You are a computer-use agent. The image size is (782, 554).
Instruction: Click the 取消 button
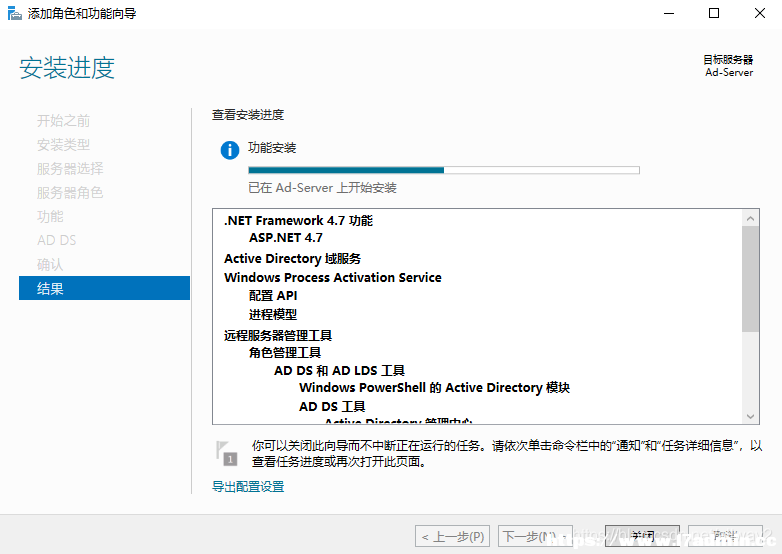pyautogui.click(x=725, y=537)
